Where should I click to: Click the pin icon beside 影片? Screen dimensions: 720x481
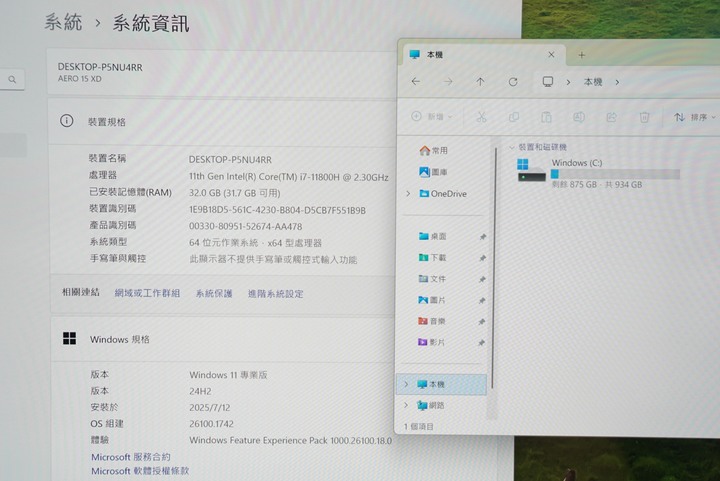[481, 343]
